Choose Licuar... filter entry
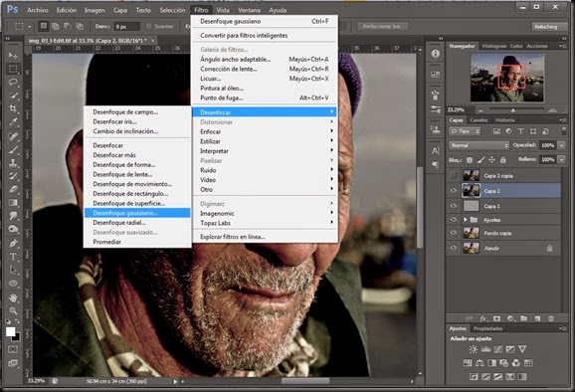The image size is (575, 392). coord(265,79)
